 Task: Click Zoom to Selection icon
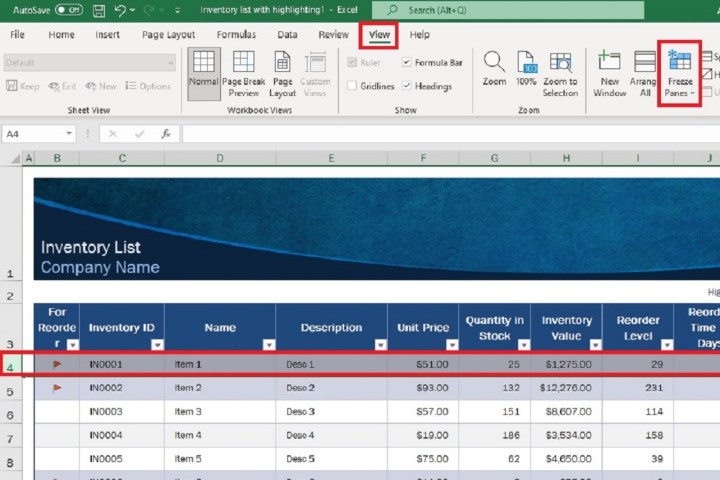[560, 61]
